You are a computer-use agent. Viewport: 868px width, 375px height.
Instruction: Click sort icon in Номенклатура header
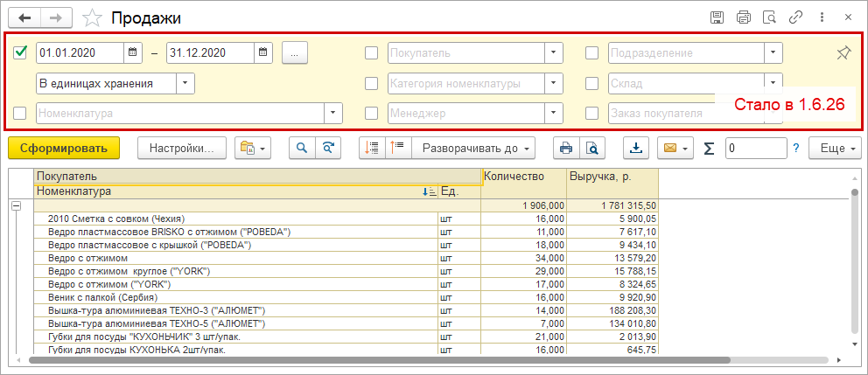[429, 191]
